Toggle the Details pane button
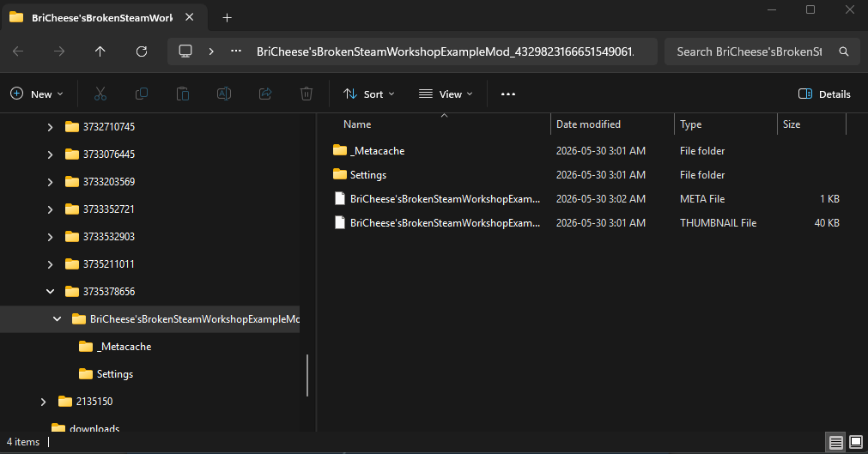The image size is (868, 454). tap(824, 94)
